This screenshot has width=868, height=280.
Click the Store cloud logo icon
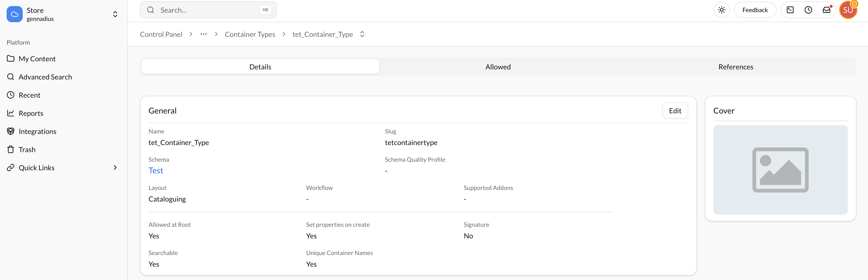(x=14, y=14)
